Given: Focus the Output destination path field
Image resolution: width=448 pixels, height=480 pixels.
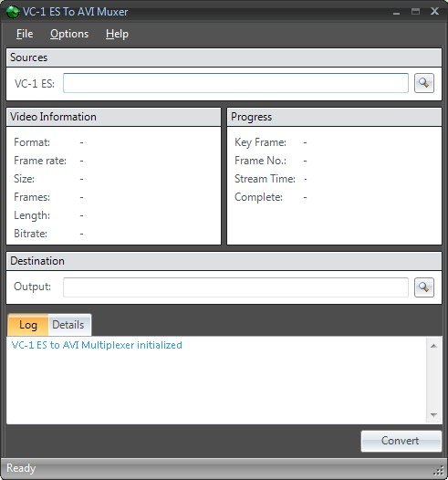Looking at the screenshot, I should pyautogui.click(x=235, y=287).
